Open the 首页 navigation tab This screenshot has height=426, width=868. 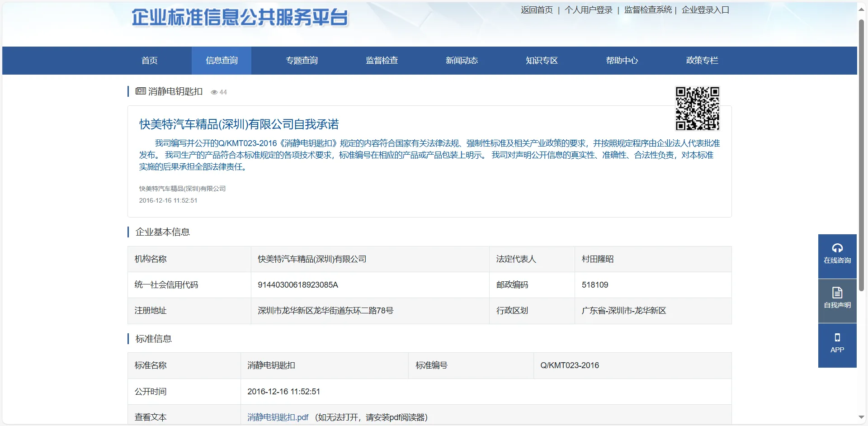coord(149,61)
